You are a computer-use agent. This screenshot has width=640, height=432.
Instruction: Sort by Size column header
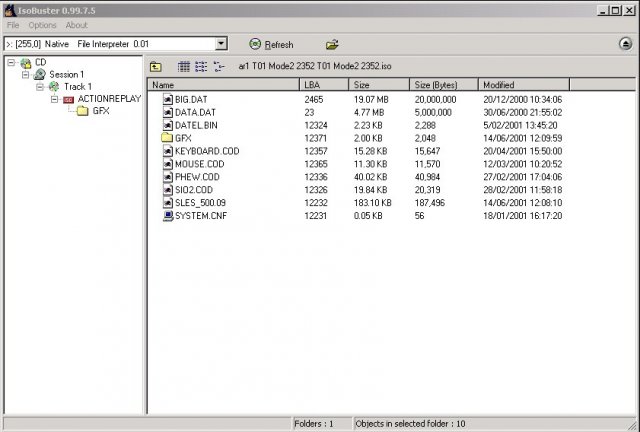379,85
